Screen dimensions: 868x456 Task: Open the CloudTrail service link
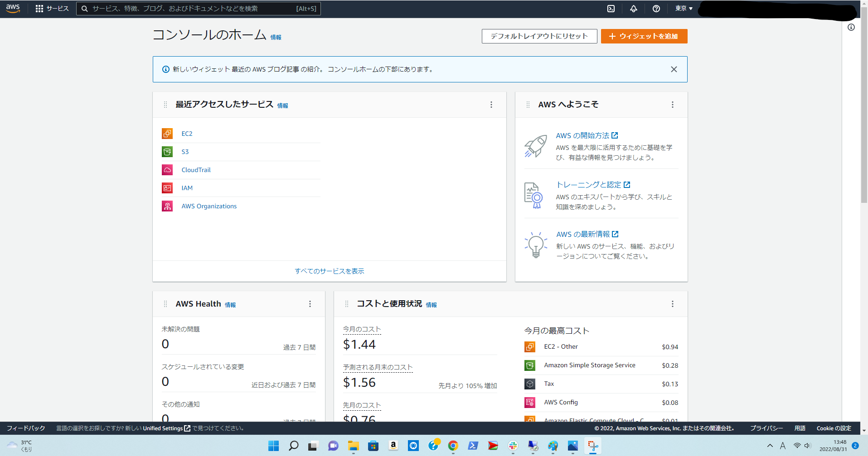point(196,170)
